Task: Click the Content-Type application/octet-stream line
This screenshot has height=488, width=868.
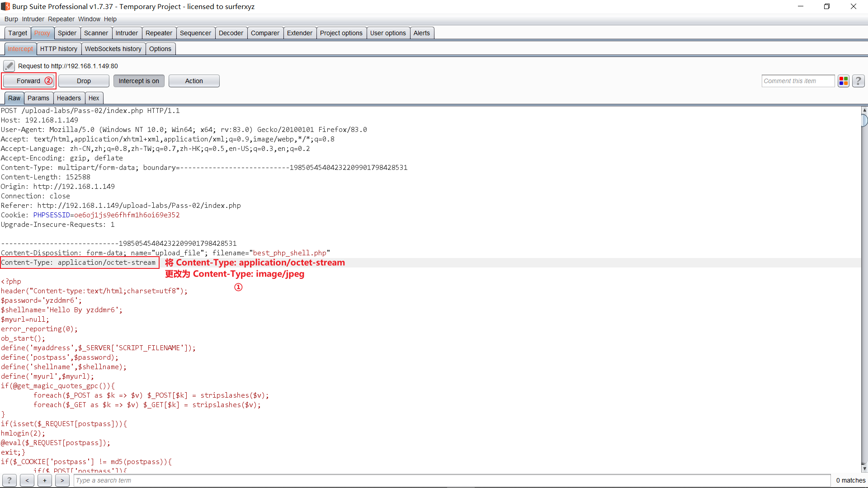Action: pyautogui.click(x=78, y=263)
